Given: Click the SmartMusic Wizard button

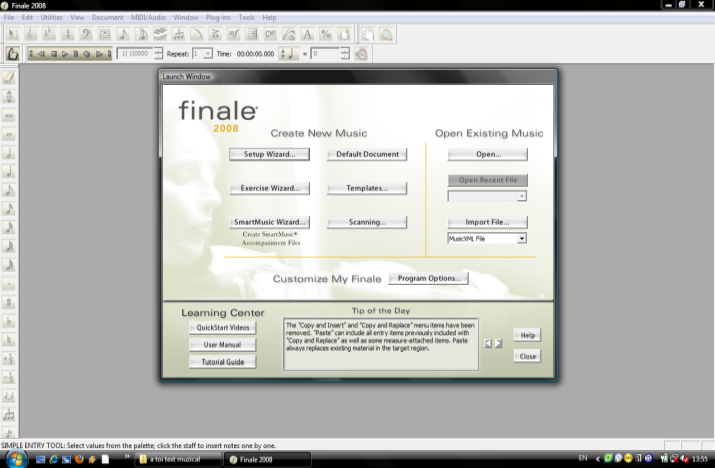Looking at the screenshot, I should pyautogui.click(x=269, y=222).
